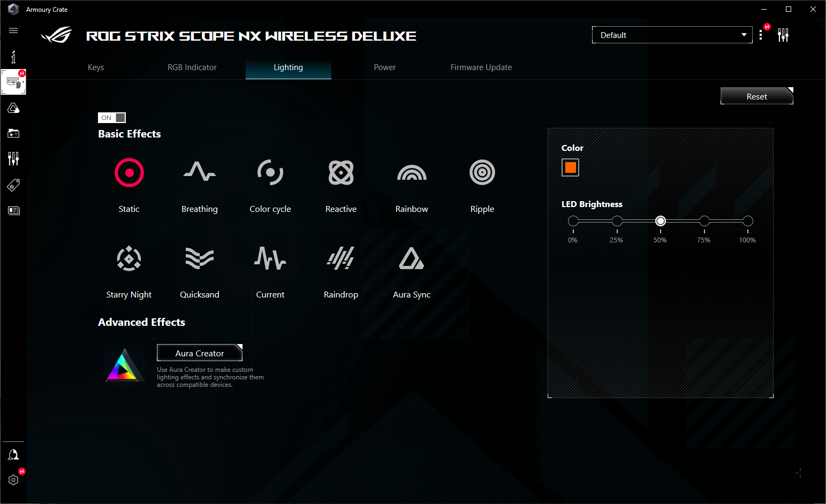The width and height of the screenshot is (826, 504).
Task: Open the equalizer settings icon top right
Action: coord(783,35)
